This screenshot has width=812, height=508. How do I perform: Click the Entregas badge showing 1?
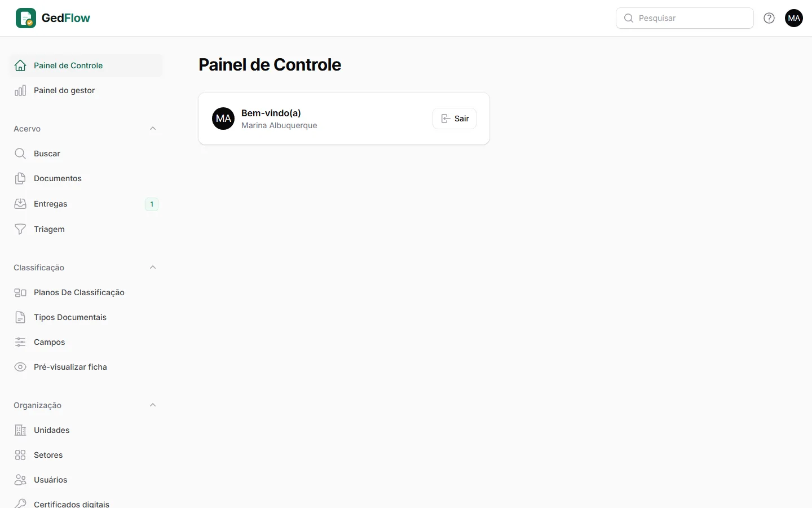[x=152, y=204]
